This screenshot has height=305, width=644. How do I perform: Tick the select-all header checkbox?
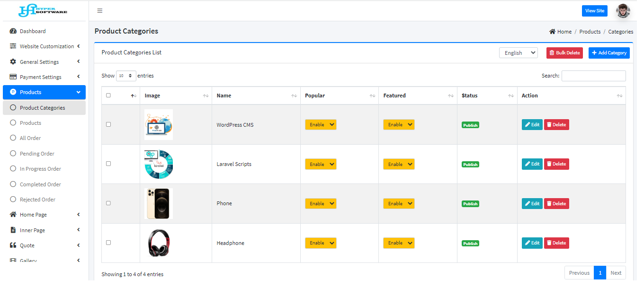coord(108,96)
